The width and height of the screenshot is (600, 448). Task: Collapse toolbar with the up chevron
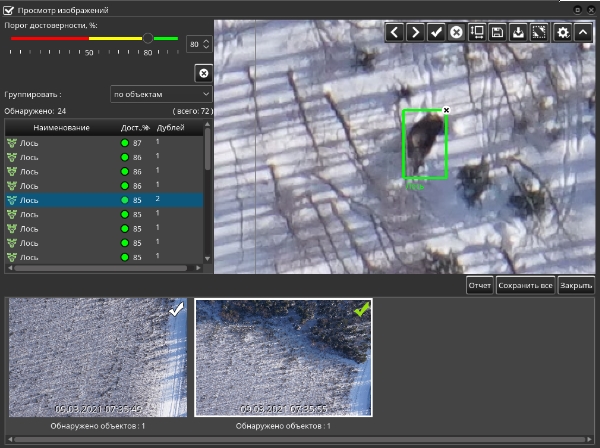pyautogui.click(x=583, y=33)
